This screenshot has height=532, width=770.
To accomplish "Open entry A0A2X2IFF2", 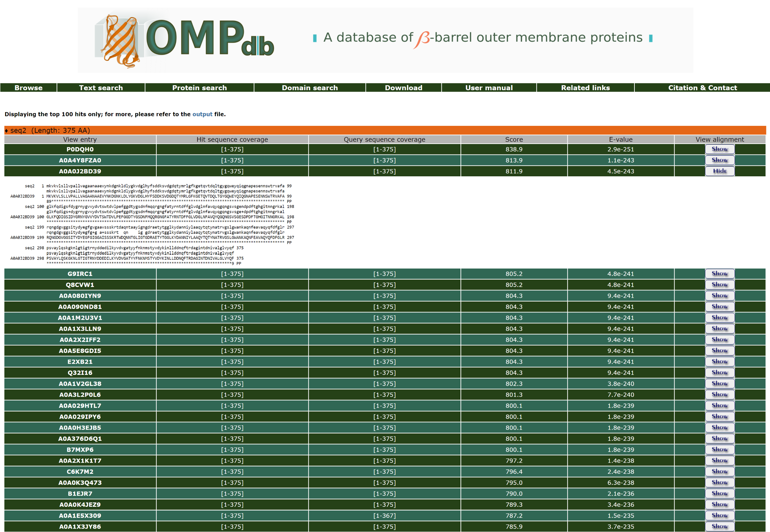I will [80, 340].
